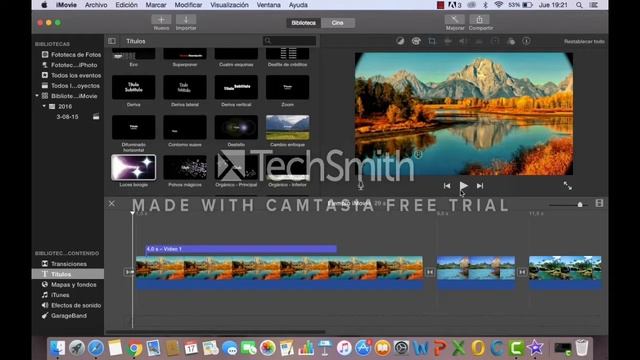Viewport: 640px width, 360px height.
Task: Click the Nuevo (new project) plus button
Action: point(161,20)
